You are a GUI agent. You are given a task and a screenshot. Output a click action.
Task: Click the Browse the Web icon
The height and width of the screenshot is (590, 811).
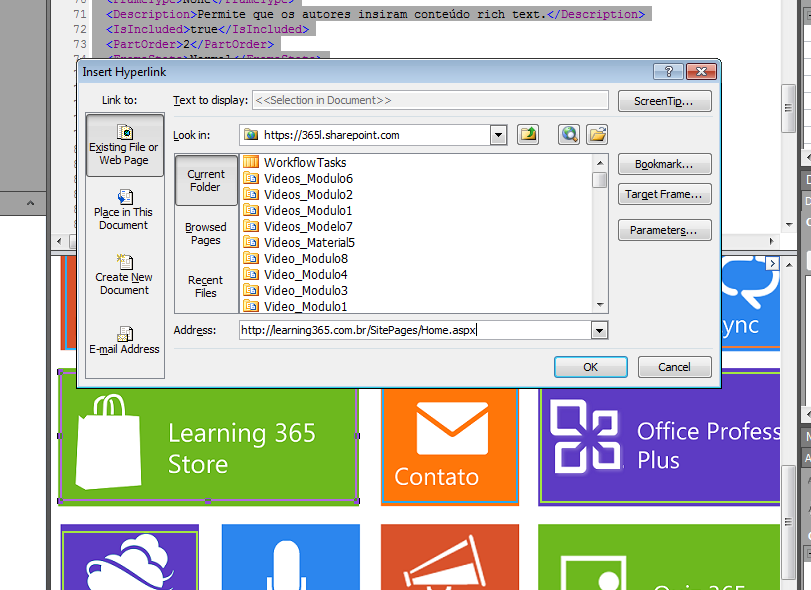point(569,135)
